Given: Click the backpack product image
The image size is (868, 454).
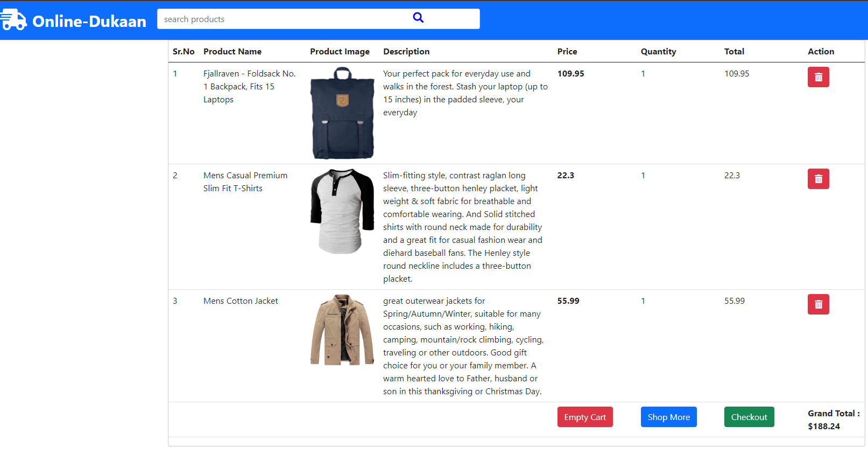Looking at the screenshot, I should pos(342,113).
